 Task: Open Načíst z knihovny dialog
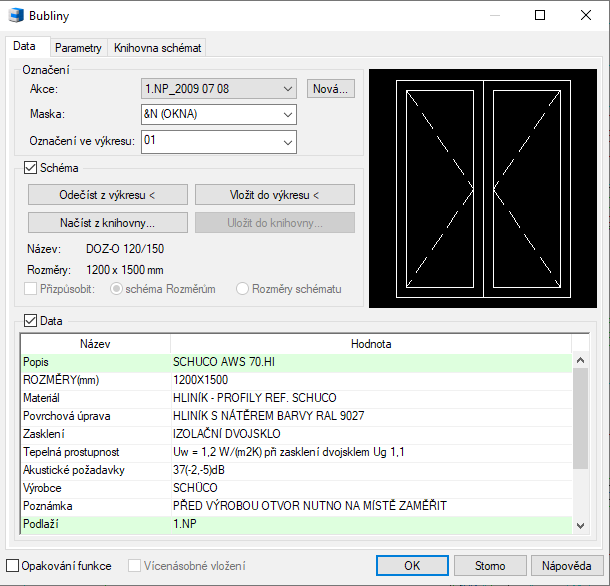tap(108, 222)
